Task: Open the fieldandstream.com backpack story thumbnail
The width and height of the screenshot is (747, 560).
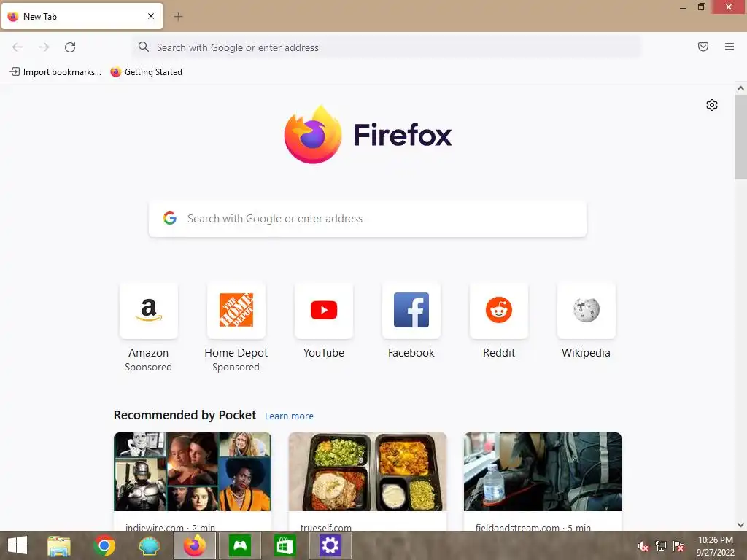Action: point(543,472)
